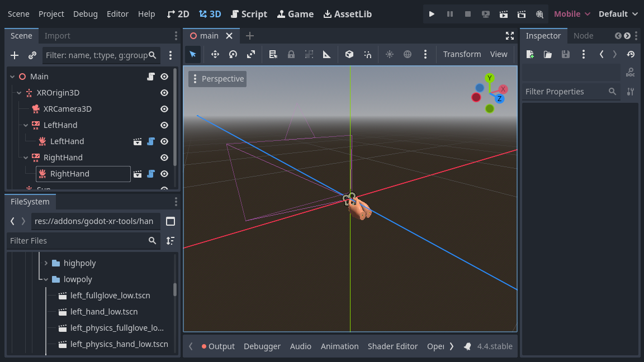
Task: Open the Perspective view menu
Action: (217, 79)
